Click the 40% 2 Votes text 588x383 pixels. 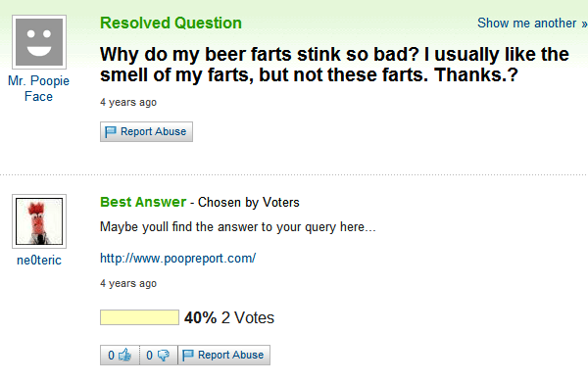click(x=229, y=317)
